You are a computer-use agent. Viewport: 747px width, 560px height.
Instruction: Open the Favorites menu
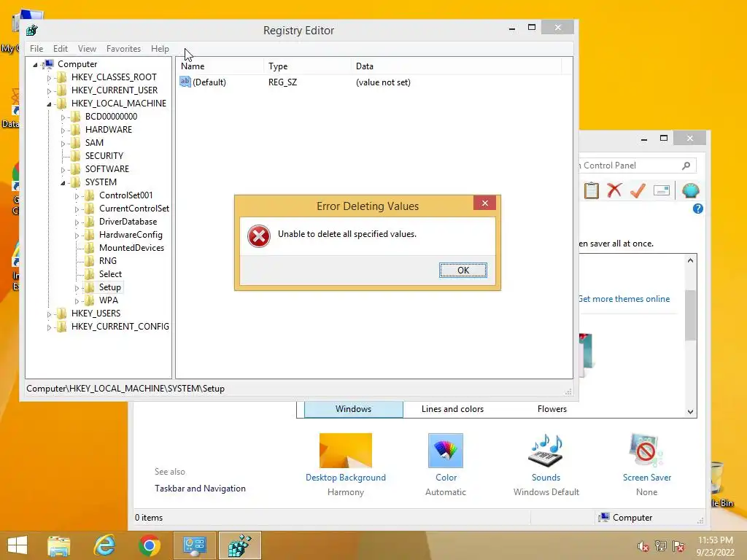pos(123,49)
